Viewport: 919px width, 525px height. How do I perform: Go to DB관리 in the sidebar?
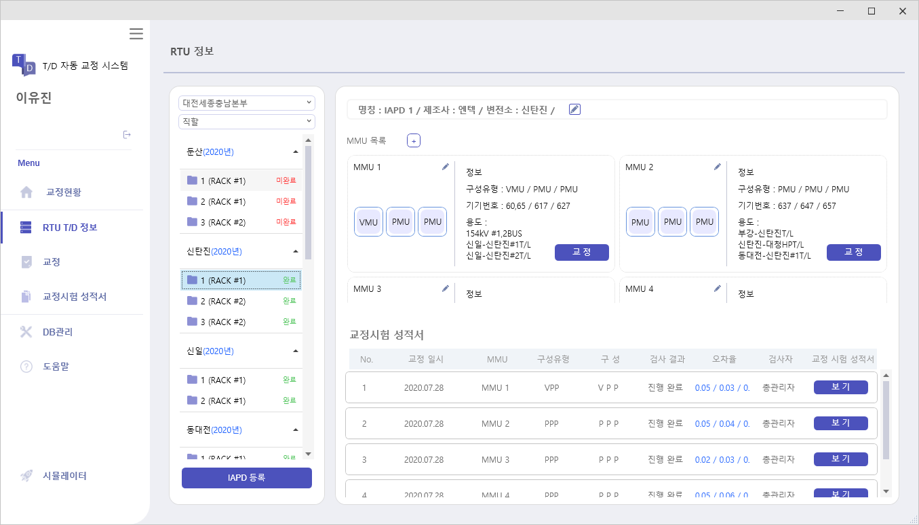[57, 332]
